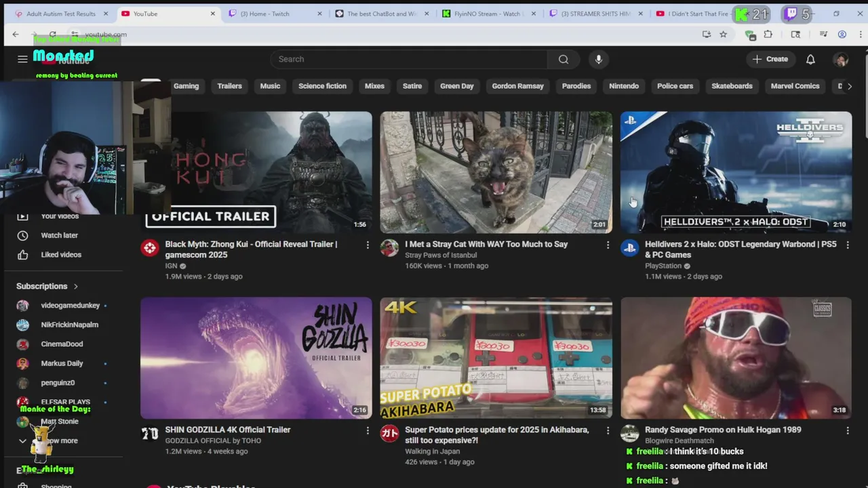Select the Gordon Ramsay filter chip

(x=517, y=86)
